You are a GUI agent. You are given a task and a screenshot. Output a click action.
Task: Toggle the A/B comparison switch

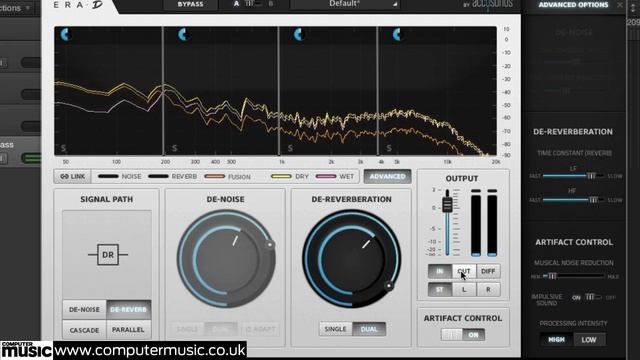click(x=253, y=4)
